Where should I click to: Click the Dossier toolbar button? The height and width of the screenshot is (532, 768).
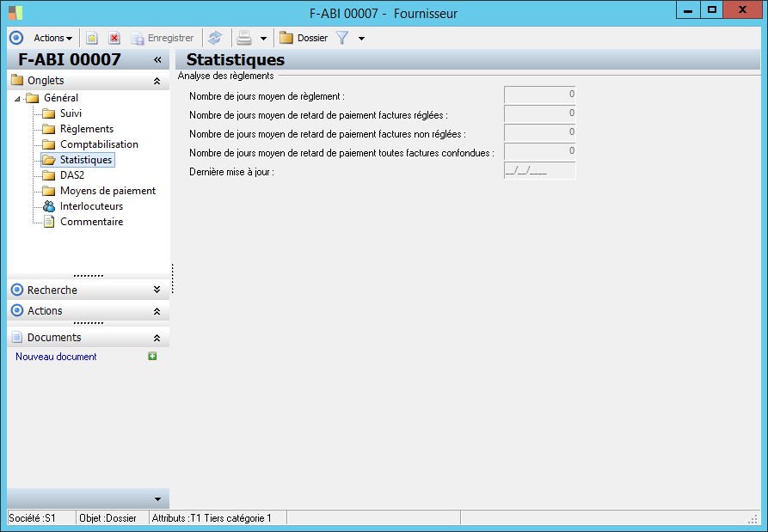(x=304, y=38)
